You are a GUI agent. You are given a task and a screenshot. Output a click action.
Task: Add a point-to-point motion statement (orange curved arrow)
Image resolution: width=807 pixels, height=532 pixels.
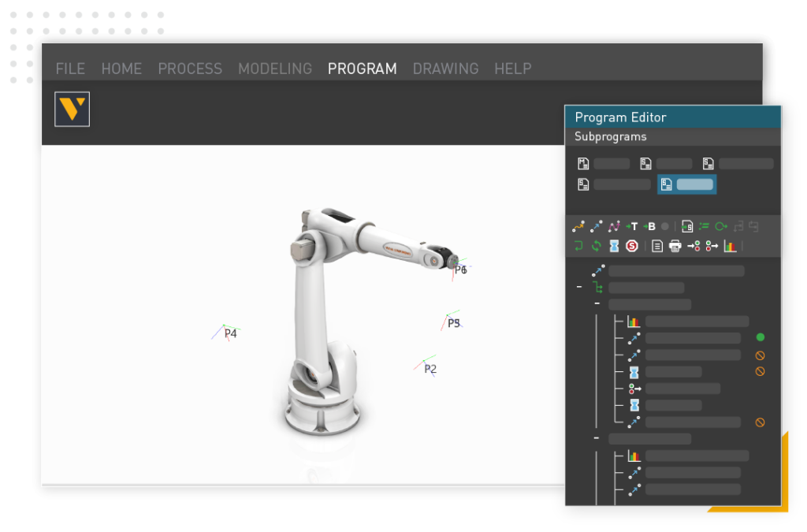[578, 227]
